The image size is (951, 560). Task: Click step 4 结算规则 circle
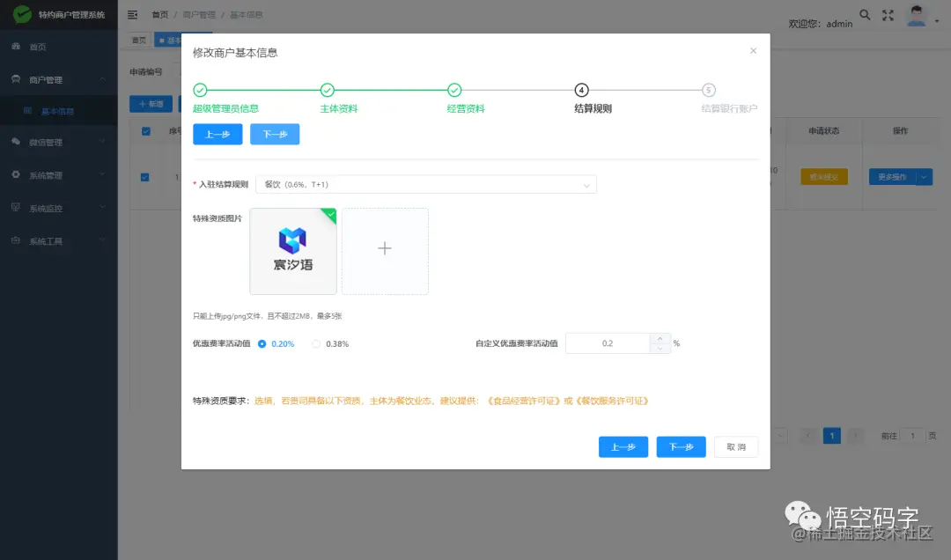pyautogui.click(x=581, y=91)
